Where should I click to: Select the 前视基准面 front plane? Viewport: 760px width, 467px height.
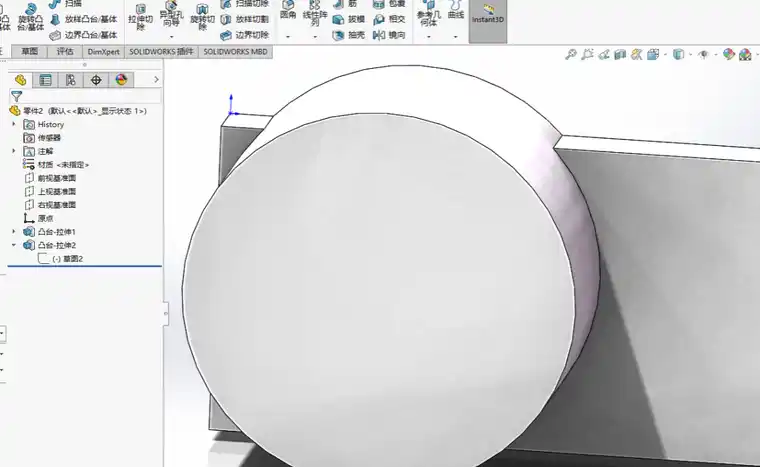[x=50, y=178]
